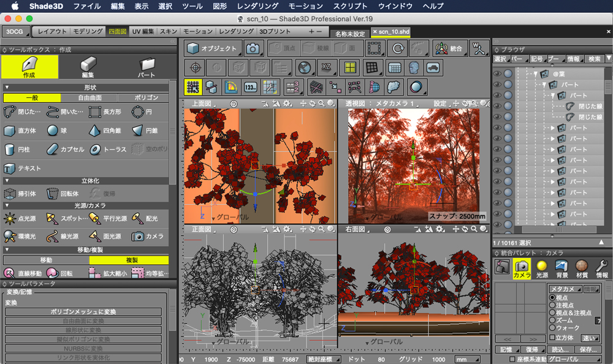Select the 長方形 rectangle tool
Viewport: 613px width, 364px height.
coord(105,112)
